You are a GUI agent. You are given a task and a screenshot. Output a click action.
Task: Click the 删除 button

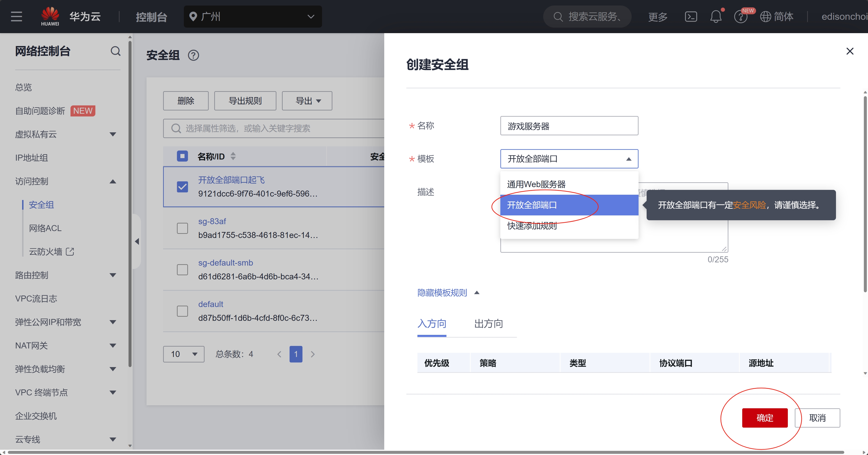pos(186,101)
